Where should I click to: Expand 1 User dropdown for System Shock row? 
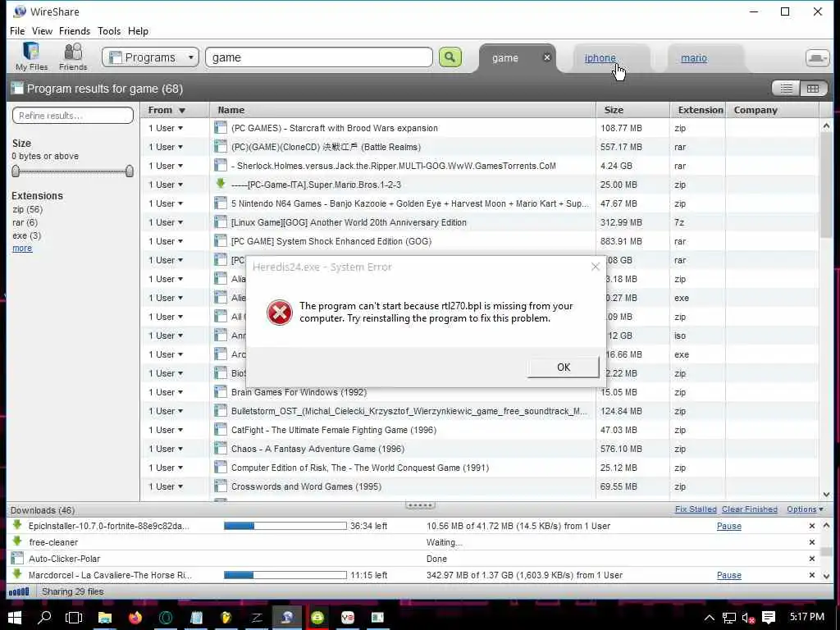166,241
